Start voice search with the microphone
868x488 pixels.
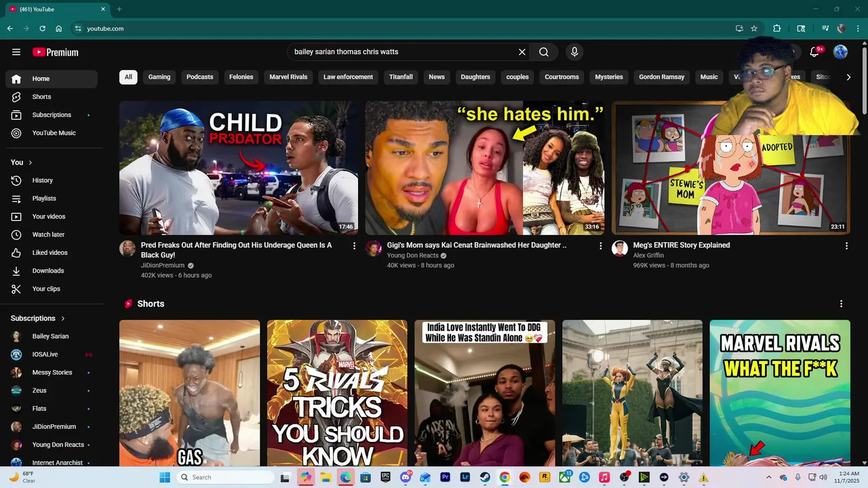[574, 52]
